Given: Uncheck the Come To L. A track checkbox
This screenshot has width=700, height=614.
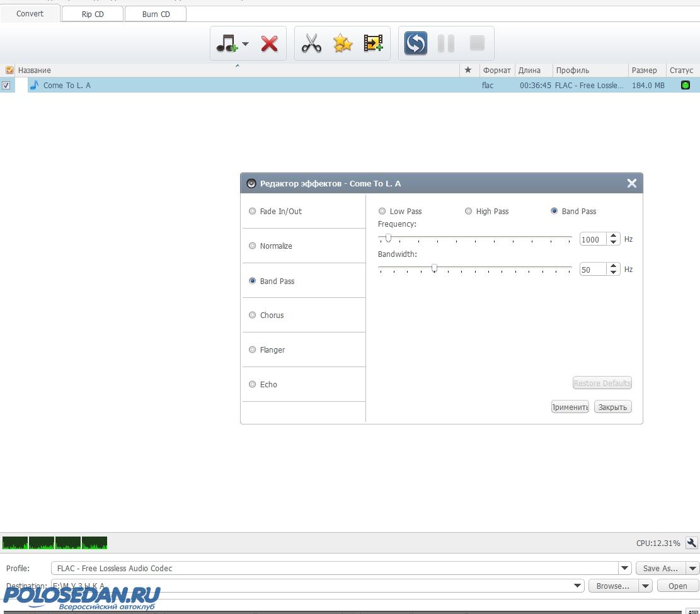Looking at the screenshot, I should tap(6, 85).
